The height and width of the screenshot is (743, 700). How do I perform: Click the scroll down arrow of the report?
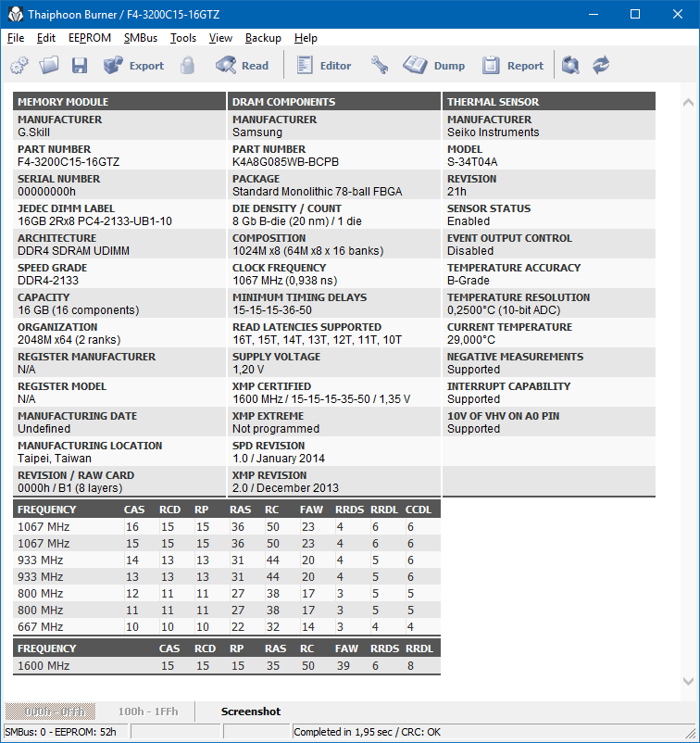pos(689,682)
